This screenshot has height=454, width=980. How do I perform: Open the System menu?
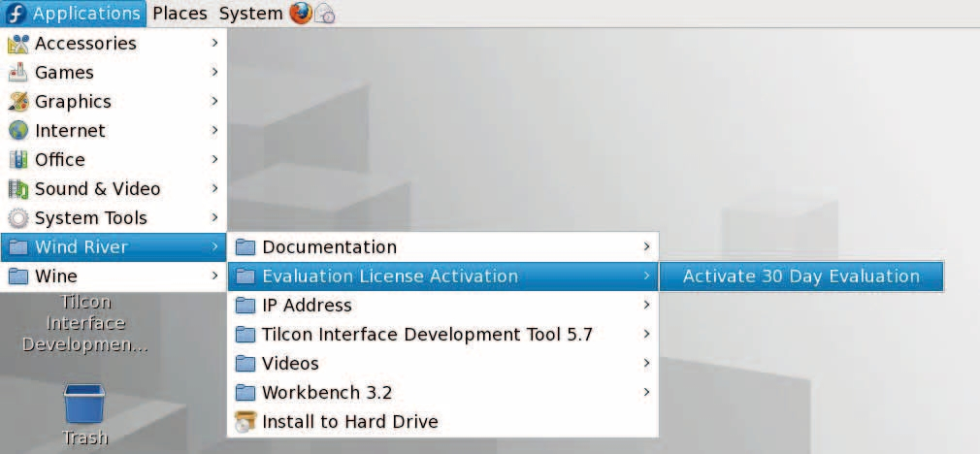[250, 14]
